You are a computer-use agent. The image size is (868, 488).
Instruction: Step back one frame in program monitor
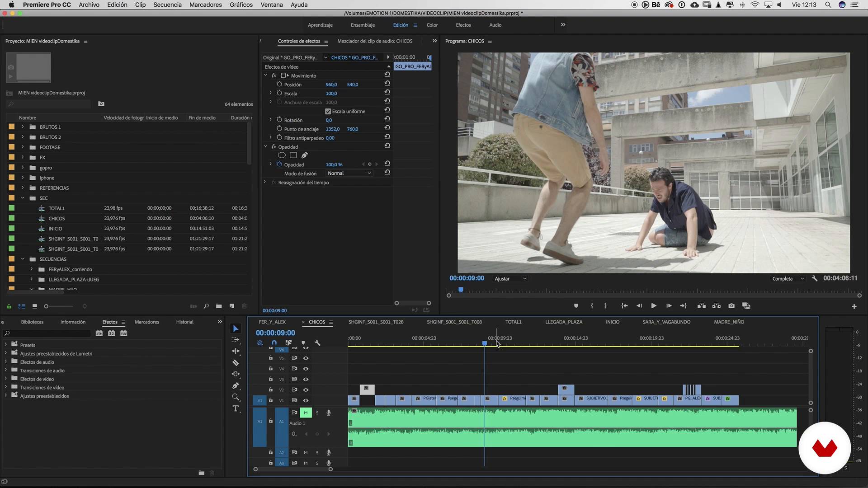639,306
